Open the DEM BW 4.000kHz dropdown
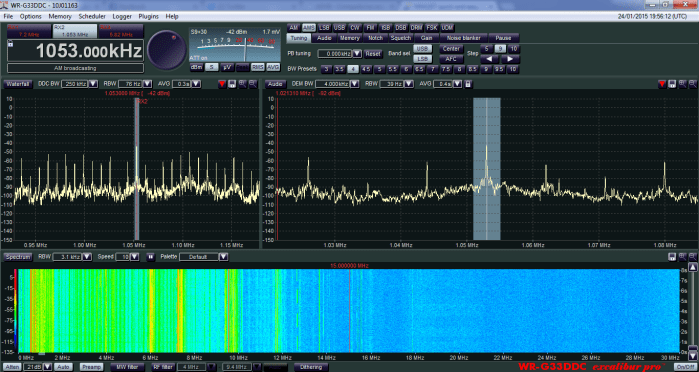The width and height of the screenshot is (699, 372). pyautogui.click(x=355, y=84)
